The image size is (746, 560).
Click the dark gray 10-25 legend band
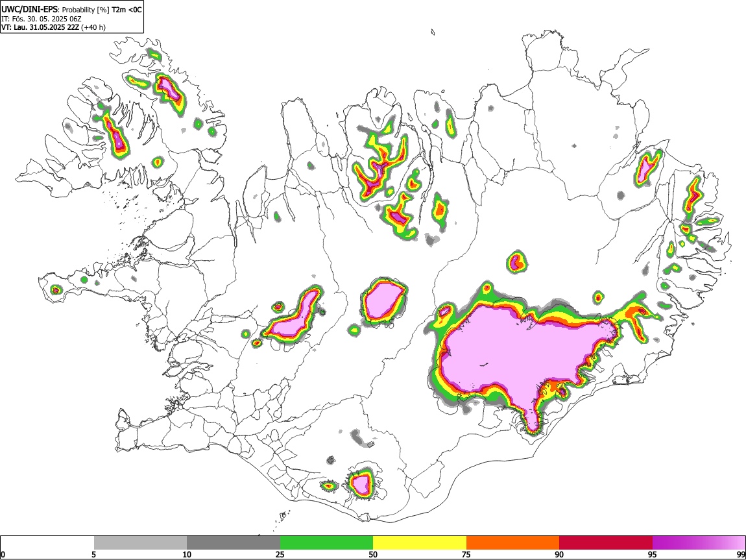click(x=234, y=543)
